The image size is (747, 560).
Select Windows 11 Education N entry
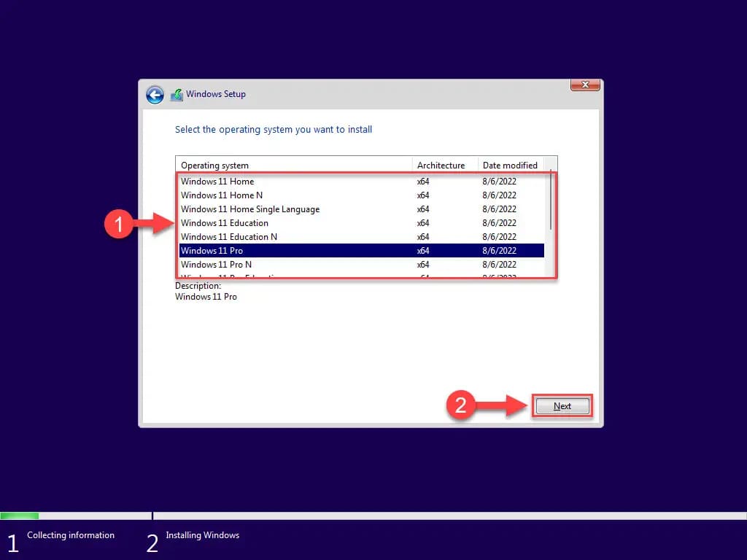[x=229, y=237]
